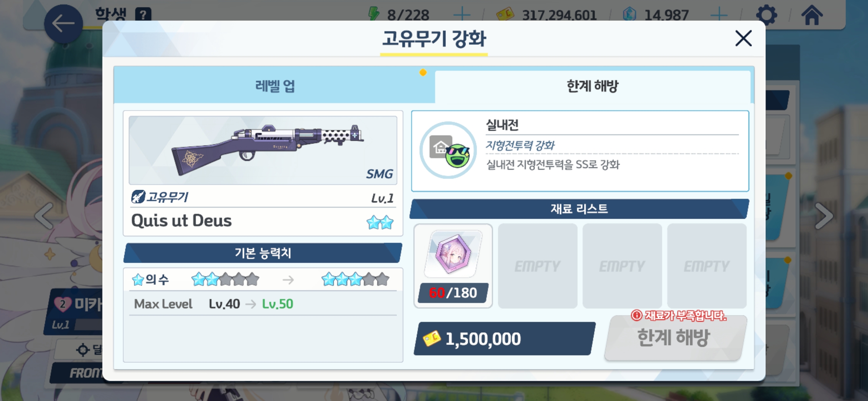The height and width of the screenshot is (401, 868).
Task: Tap the indoor terrain bonus icon
Action: tap(448, 150)
